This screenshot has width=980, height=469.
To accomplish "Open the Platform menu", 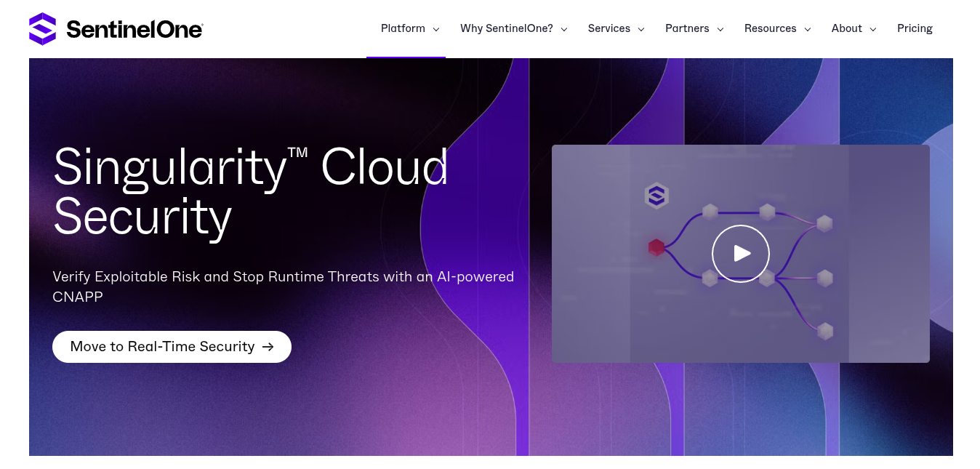I will point(403,28).
